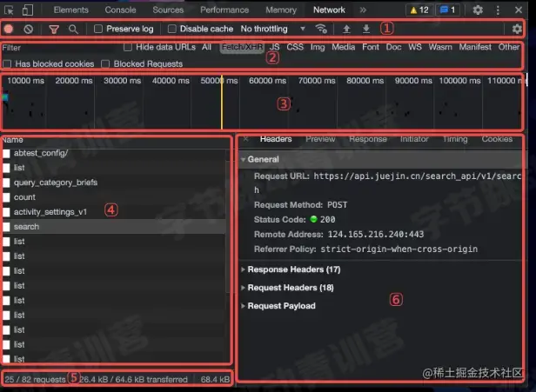This screenshot has width=536, height=392.
Task: Close the request details pane
Action: pyautogui.click(x=245, y=139)
